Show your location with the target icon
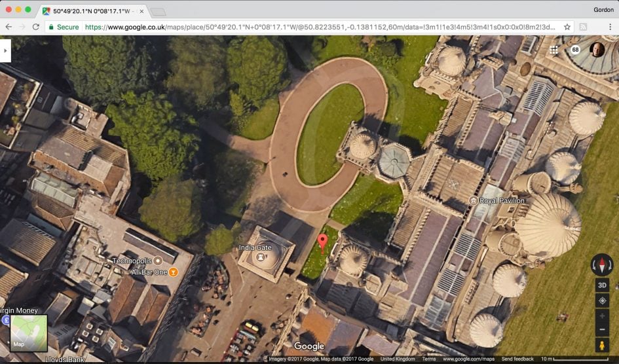 point(602,300)
